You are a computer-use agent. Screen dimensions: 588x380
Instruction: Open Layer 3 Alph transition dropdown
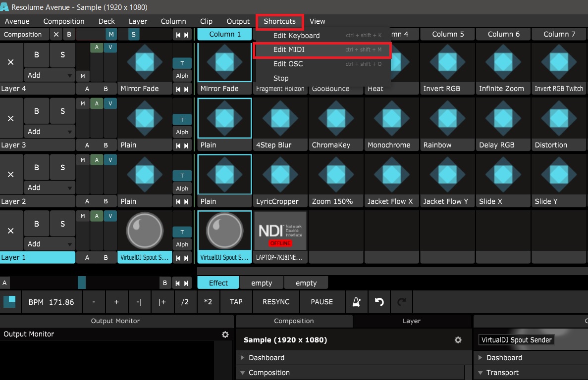click(x=182, y=132)
